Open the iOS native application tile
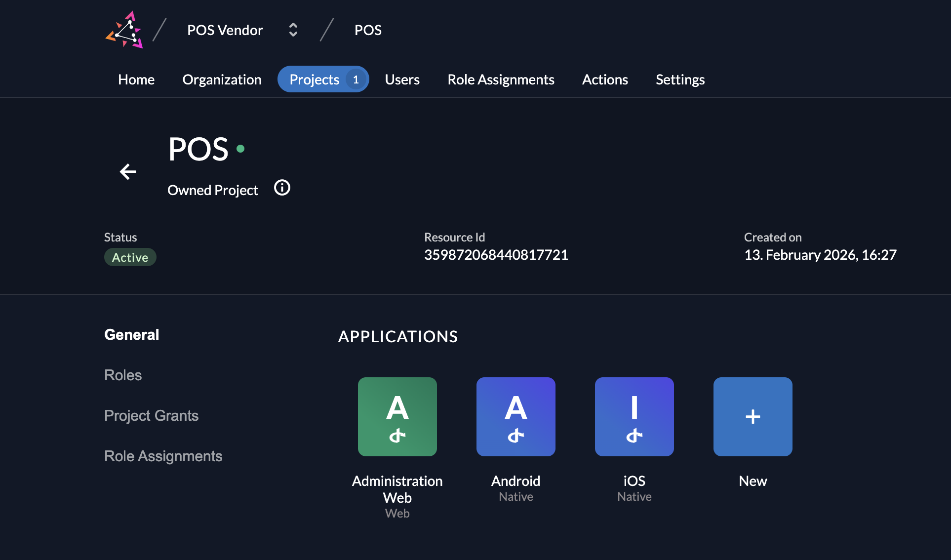The height and width of the screenshot is (560, 951). click(x=634, y=417)
